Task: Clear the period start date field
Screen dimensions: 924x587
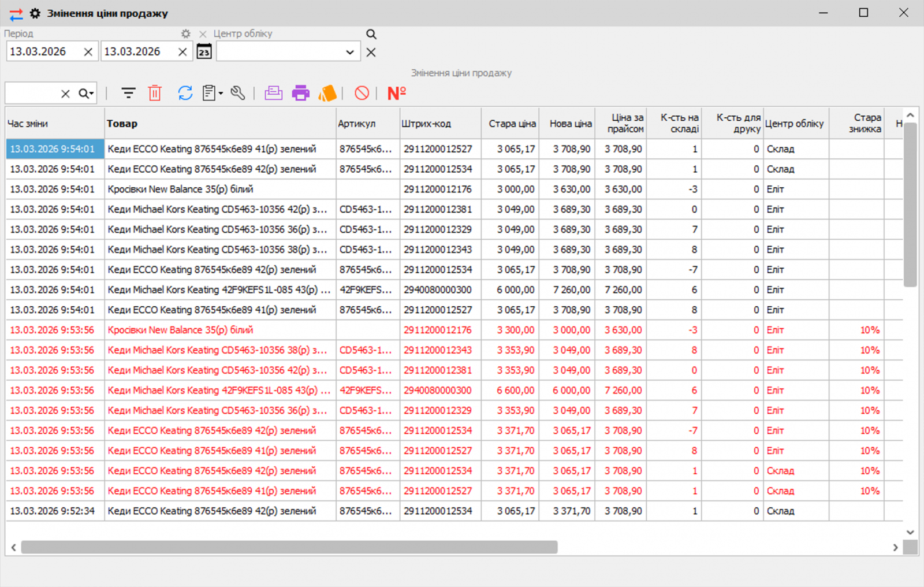Action: (x=88, y=52)
